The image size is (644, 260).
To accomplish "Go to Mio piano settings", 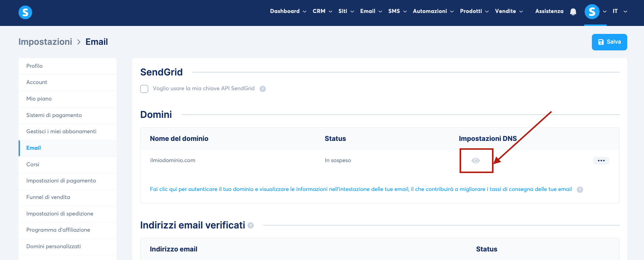I will click(x=67, y=99).
